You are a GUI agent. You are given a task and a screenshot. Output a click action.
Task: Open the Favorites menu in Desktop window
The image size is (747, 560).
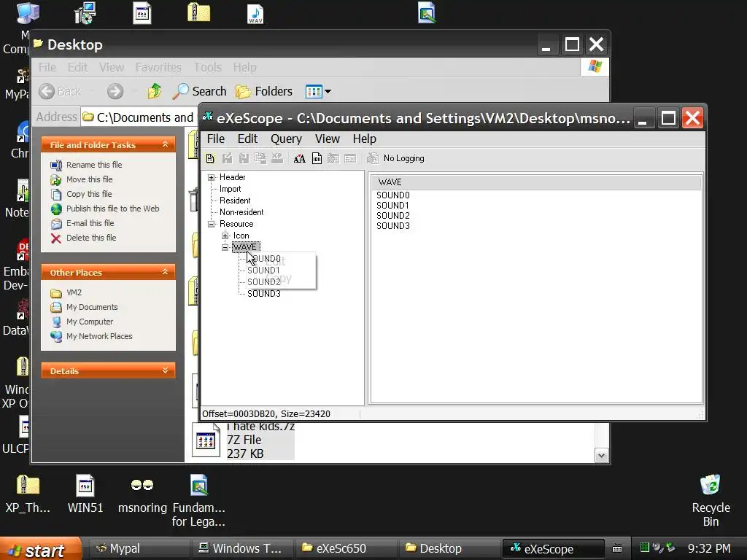coord(158,67)
